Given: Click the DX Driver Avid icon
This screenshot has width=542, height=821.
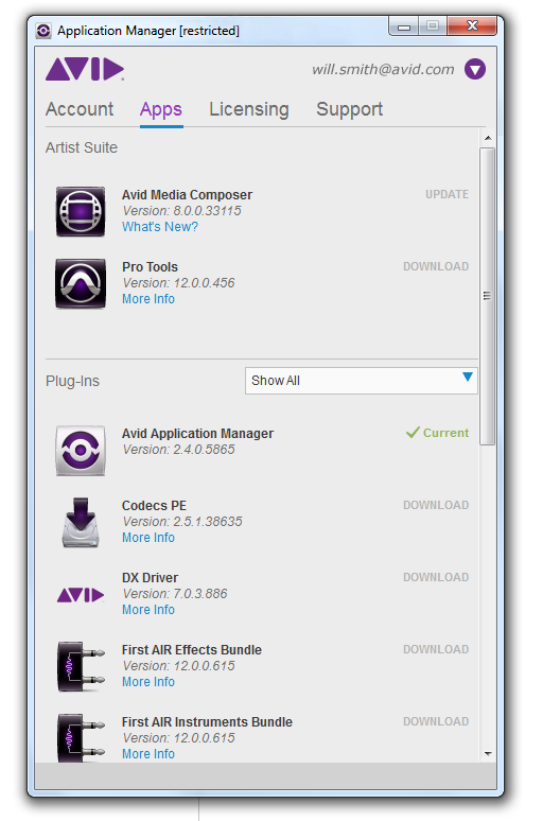Looking at the screenshot, I should [81, 595].
